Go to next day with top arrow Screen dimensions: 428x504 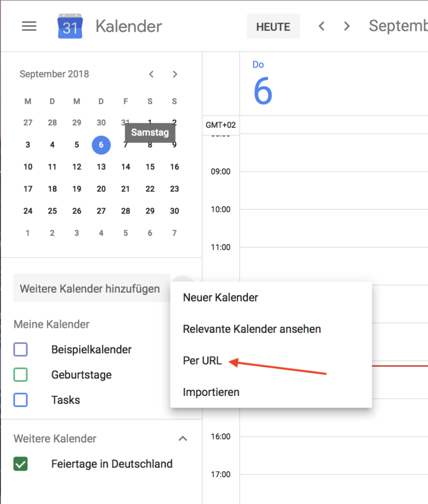click(347, 26)
